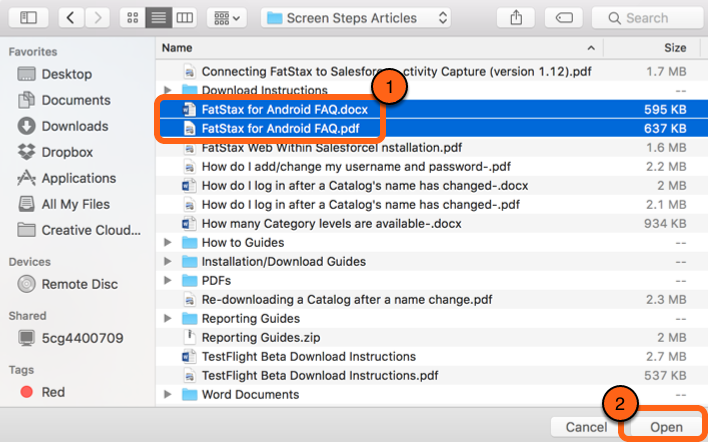Select Catalog's name has changed-.pdf file

point(360,205)
